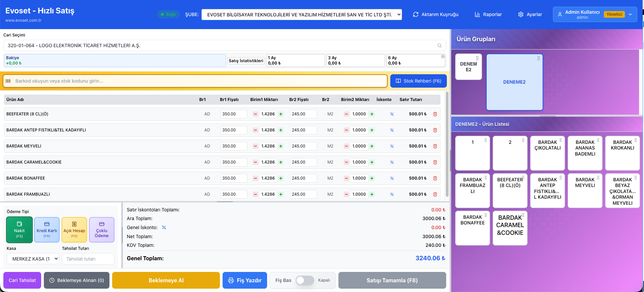This screenshot has height=292, width=644.
Task: Click trash icon for BARDAK BONAFFEE row
Action: tap(435, 178)
